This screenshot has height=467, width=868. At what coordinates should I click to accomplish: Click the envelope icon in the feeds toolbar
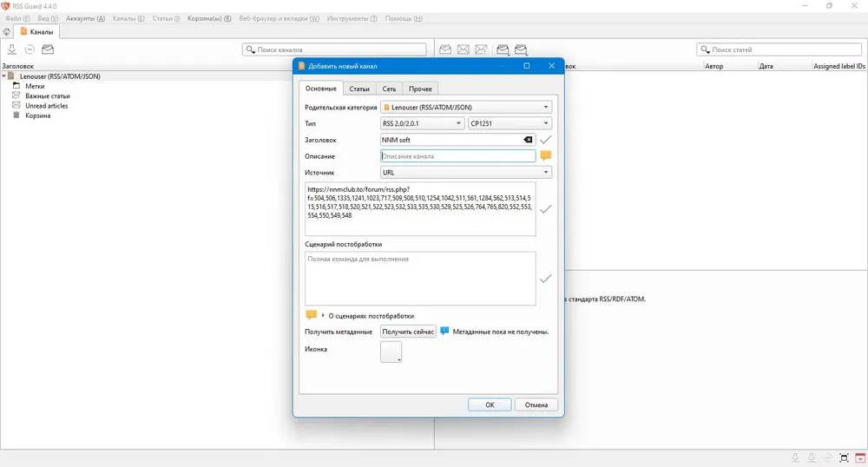click(x=48, y=49)
